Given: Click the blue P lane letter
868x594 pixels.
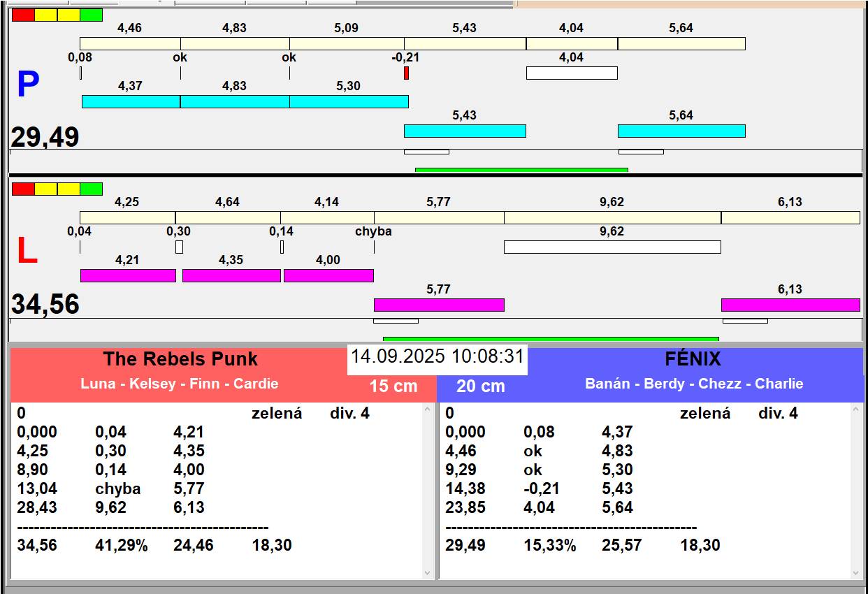Looking at the screenshot, I should tap(27, 85).
